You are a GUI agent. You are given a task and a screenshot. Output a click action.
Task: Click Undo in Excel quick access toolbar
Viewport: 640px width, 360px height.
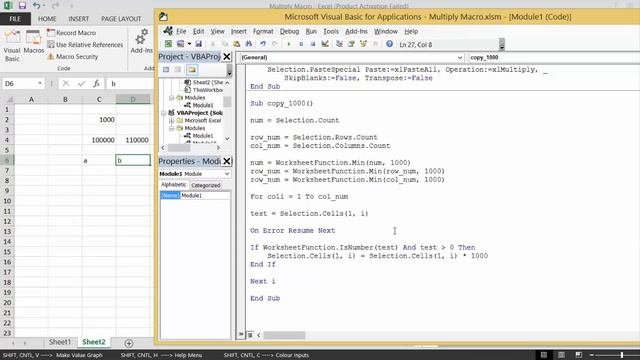point(36,6)
